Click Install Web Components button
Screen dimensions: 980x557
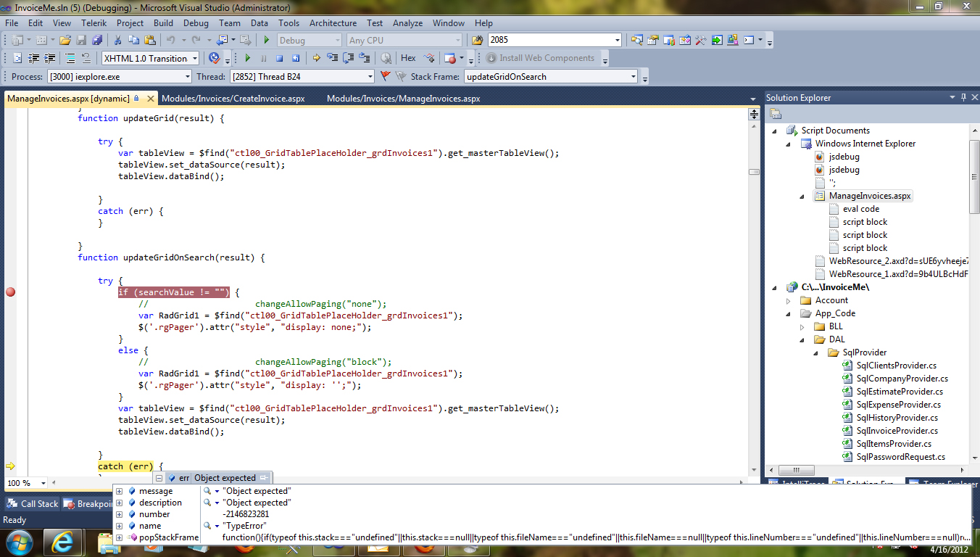tap(540, 58)
